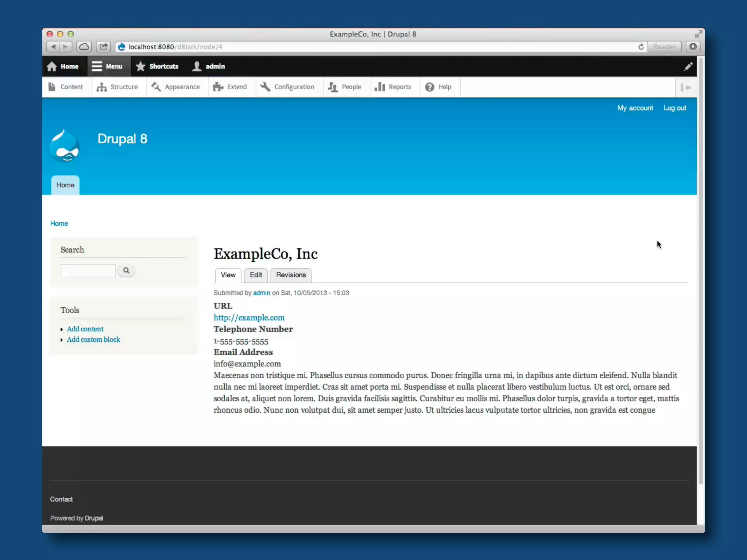
Task: Click the Help question mark item
Action: pos(438,87)
